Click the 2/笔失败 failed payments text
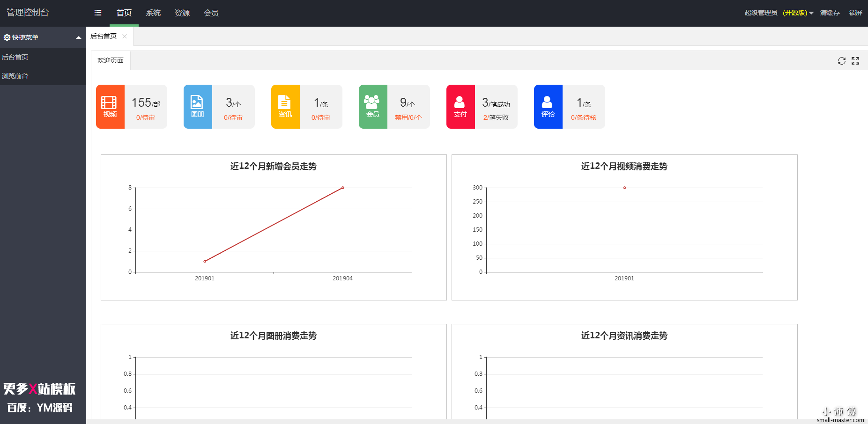Viewport: 868px width, 424px height. (x=496, y=117)
